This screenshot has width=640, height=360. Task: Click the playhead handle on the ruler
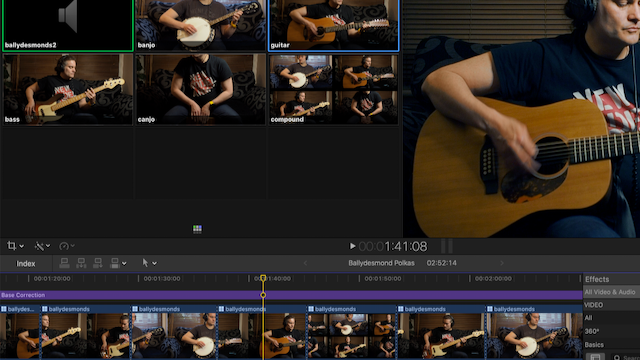pyautogui.click(x=263, y=278)
